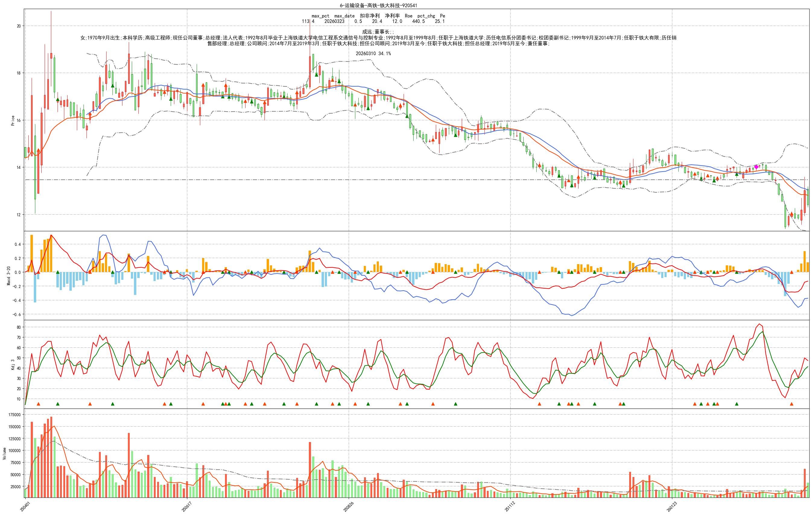Click the first green triangle in KDJ panel
This screenshot has width=812, height=515.
click(58, 404)
